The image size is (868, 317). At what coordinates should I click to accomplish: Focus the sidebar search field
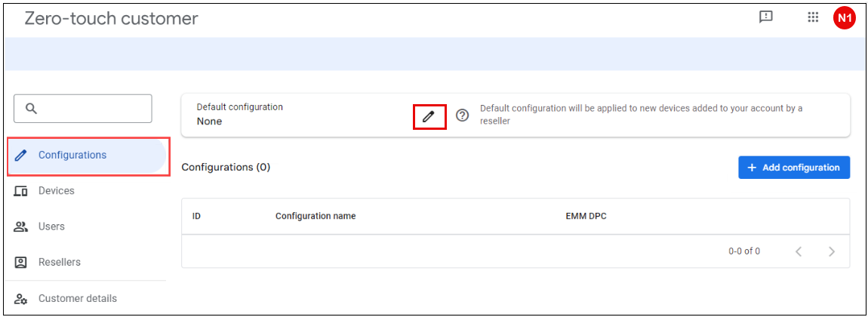[92, 109]
